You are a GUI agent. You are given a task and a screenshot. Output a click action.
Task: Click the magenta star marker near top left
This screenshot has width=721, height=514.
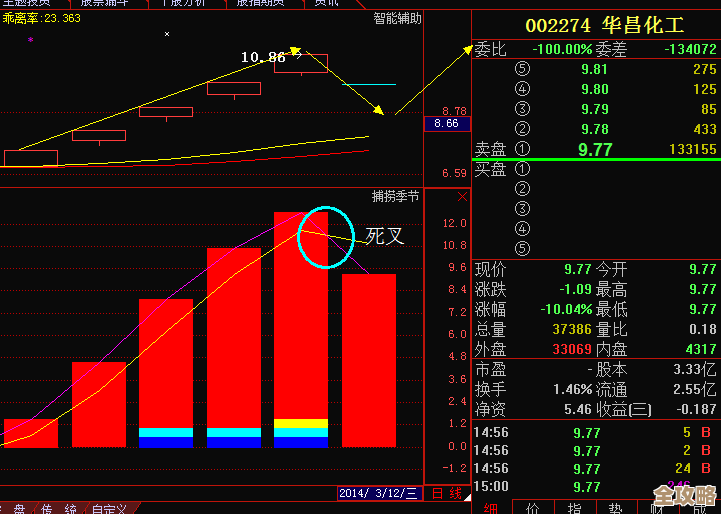31,39
